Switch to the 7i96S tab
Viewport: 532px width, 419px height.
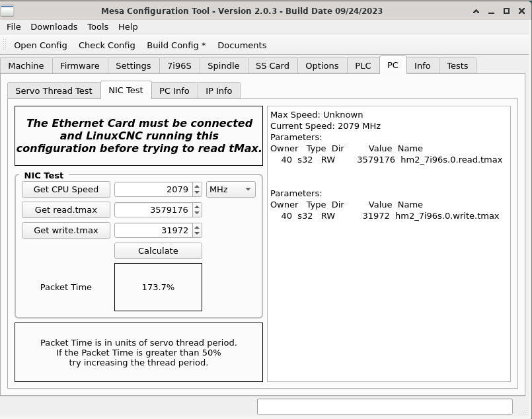tap(180, 65)
